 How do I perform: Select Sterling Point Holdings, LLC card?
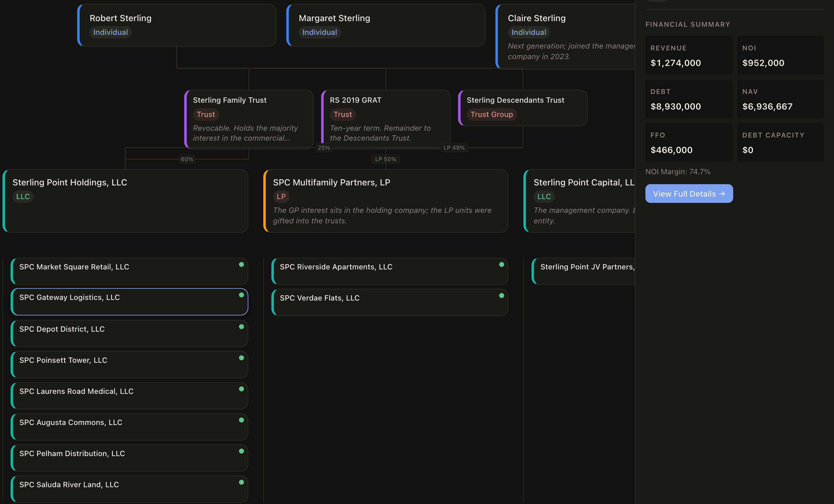[x=125, y=201]
